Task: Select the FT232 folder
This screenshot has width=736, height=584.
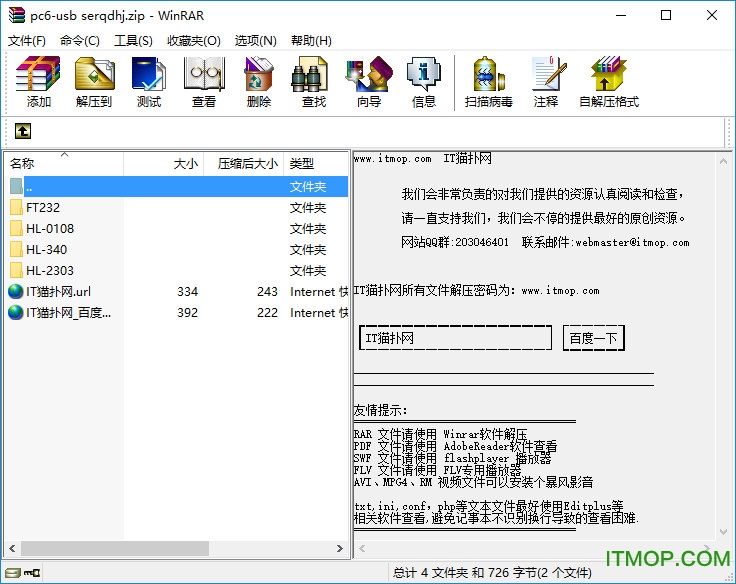Action: pos(43,208)
